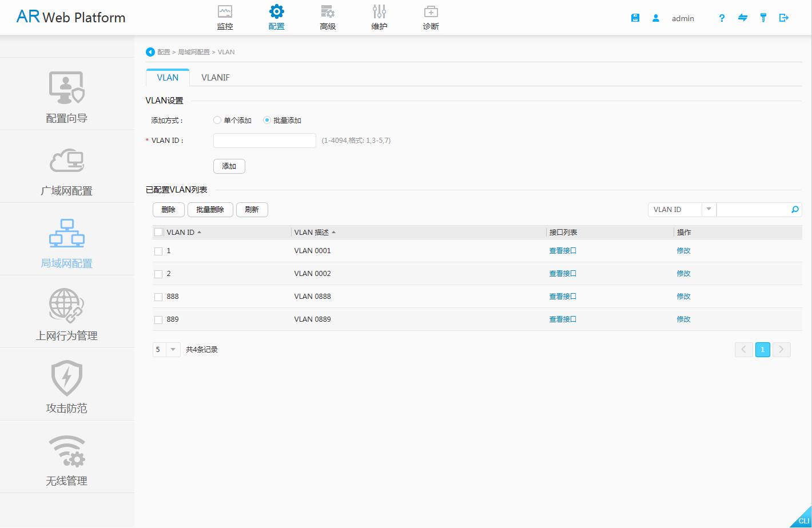
Task: Click 查看接口 link for VLAN 2
Action: [x=563, y=274]
